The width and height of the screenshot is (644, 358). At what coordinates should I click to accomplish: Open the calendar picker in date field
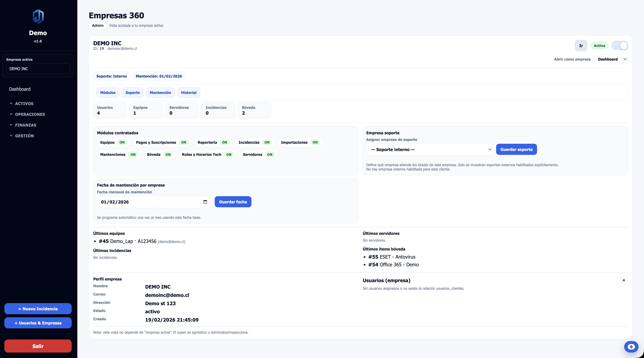pos(205,202)
